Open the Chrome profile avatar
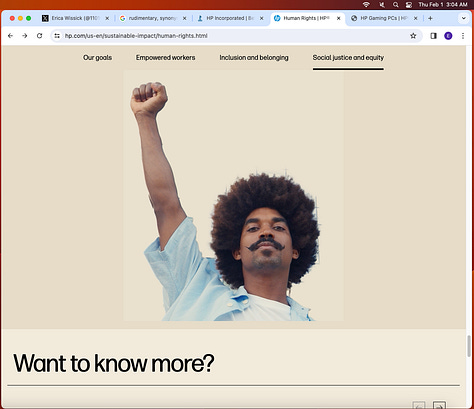 [x=448, y=36]
